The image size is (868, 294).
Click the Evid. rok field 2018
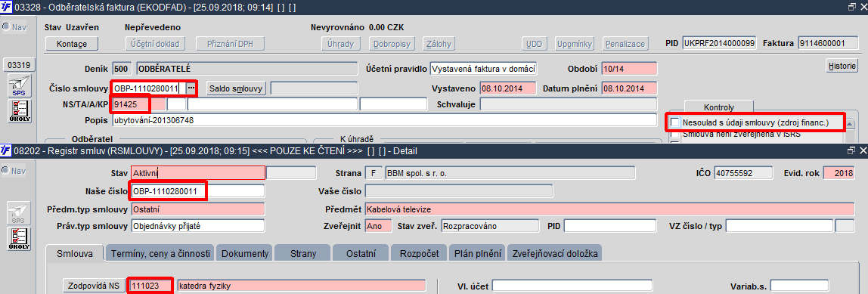point(839,173)
